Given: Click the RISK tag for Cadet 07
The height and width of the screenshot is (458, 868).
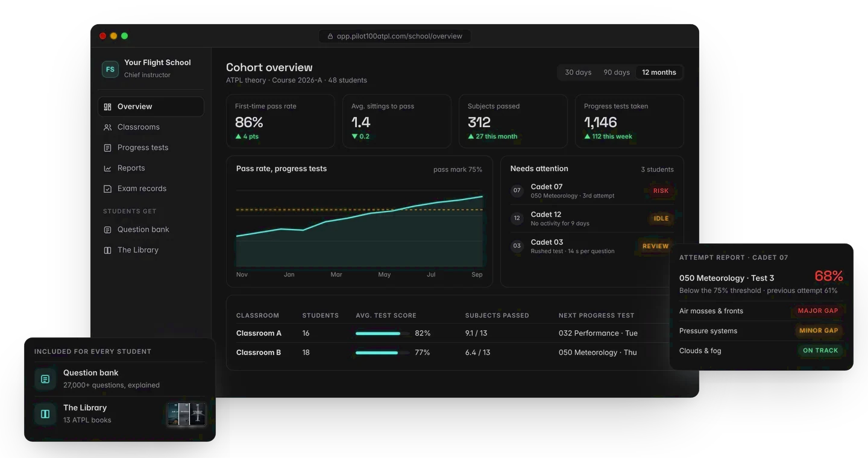Looking at the screenshot, I should 661,190.
